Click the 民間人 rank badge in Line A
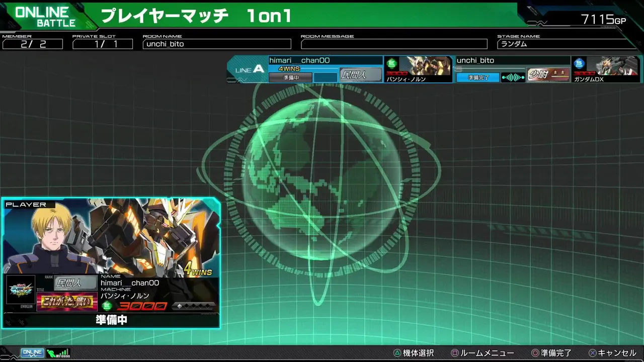 point(361,75)
